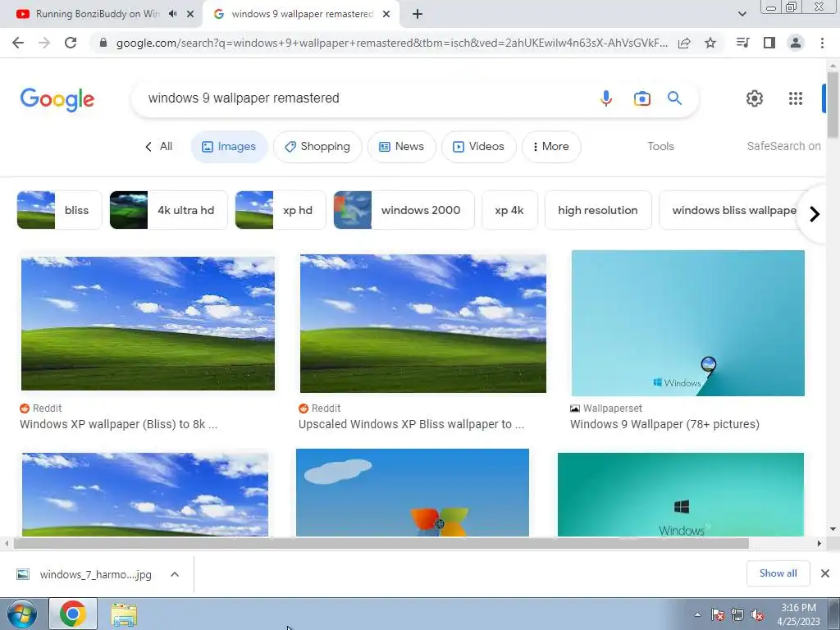
Task: Close the BonziBuddy YouTube tab
Action: pos(190,14)
